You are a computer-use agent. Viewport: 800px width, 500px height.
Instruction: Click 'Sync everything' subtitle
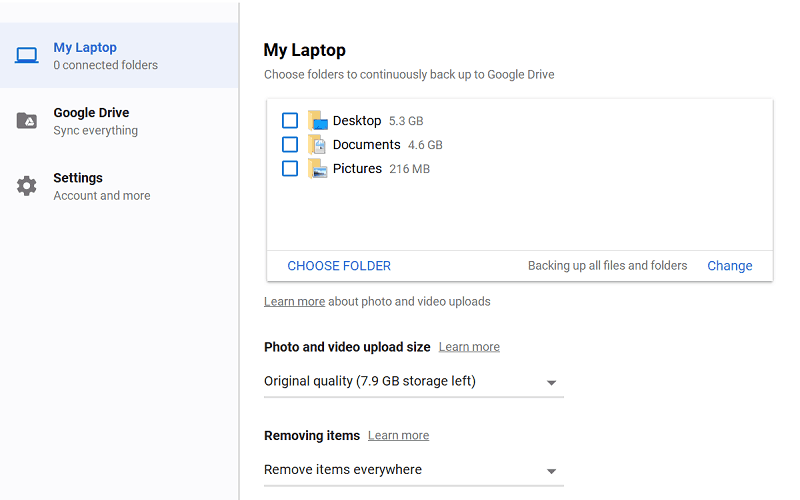(95, 131)
